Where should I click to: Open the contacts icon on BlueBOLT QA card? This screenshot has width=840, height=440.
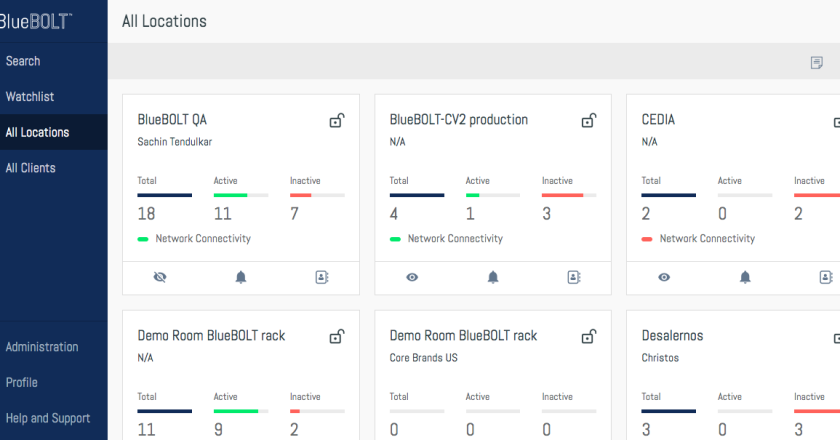(x=322, y=277)
